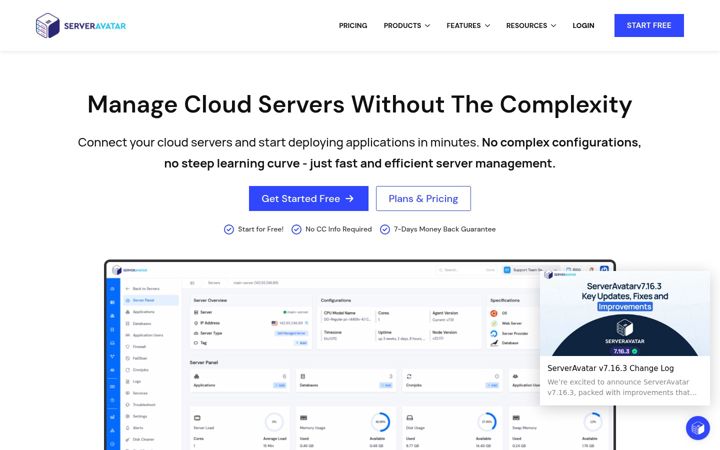Screen dimensions: 720x450
Task: Click the Memory Usage progress ring
Action: 381,422
